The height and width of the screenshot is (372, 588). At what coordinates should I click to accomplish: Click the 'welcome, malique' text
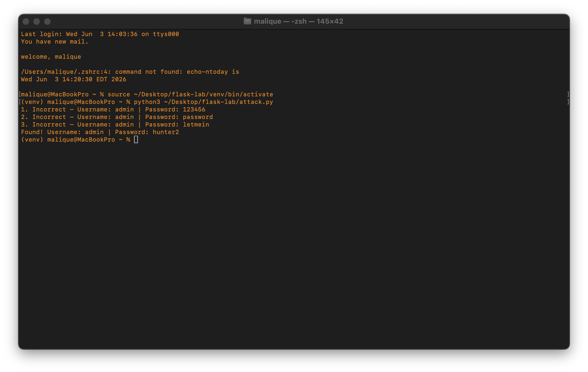(51, 57)
